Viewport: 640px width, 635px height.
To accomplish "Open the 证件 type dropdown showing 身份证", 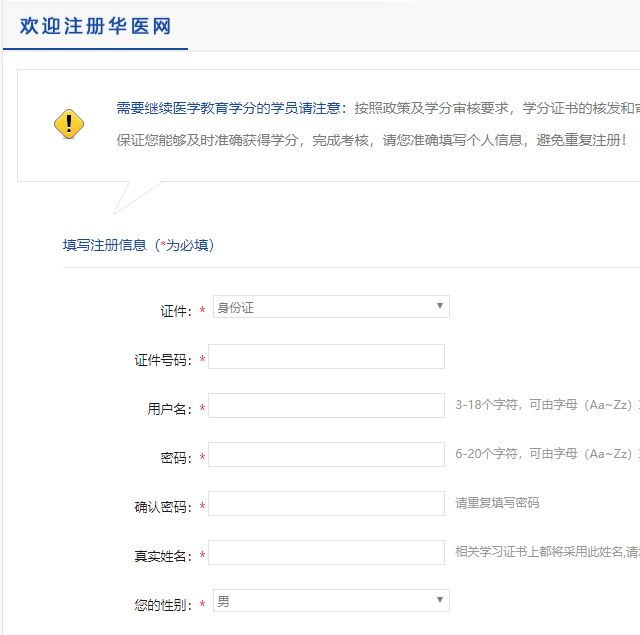I will [x=330, y=307].
